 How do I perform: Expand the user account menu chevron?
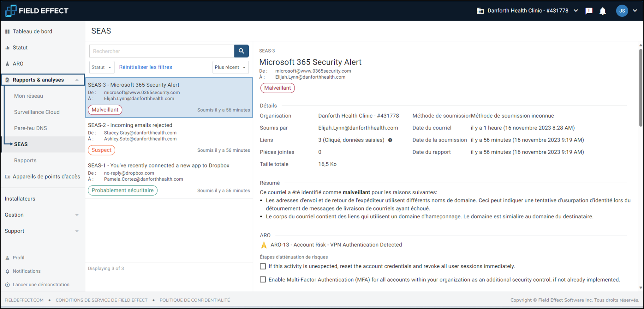click(635, 11)
